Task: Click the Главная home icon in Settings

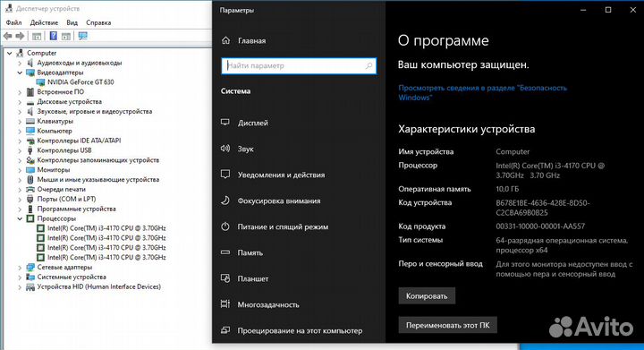Action: pos(225,40)
